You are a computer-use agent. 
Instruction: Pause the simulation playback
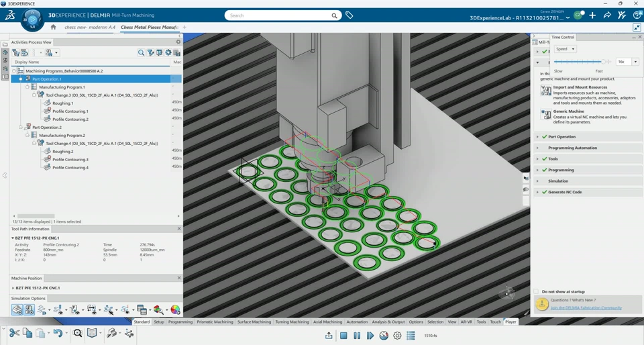[x=357, y=336]
